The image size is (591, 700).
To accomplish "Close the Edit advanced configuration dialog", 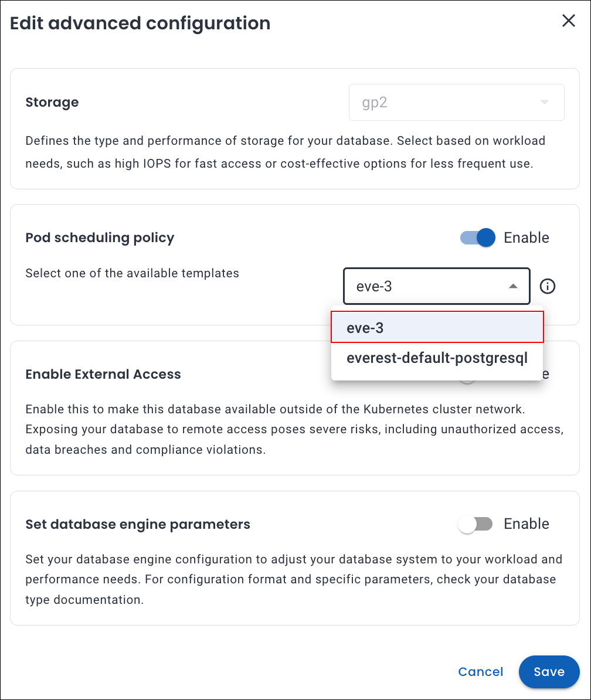I will [568, 21].
